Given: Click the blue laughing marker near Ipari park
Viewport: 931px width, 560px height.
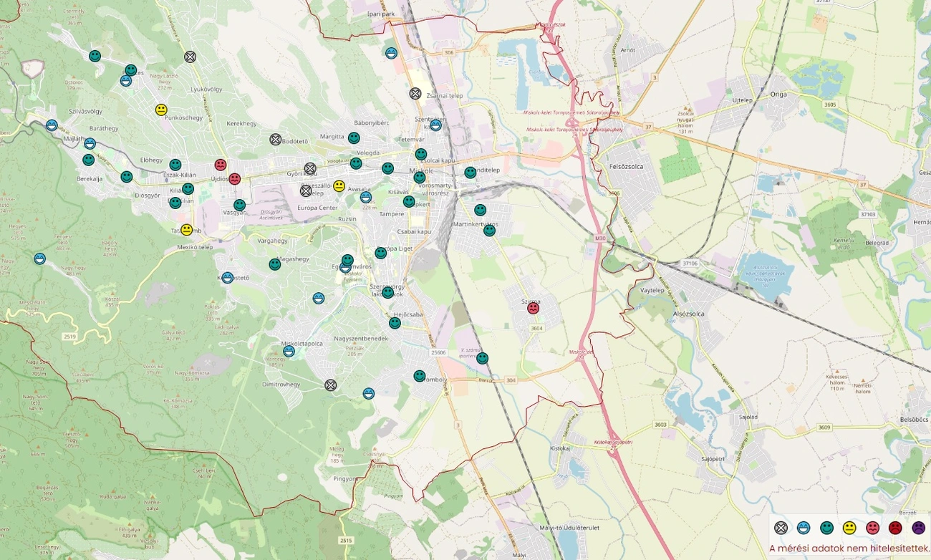Looking at the screenshot, I should (391, 53).
